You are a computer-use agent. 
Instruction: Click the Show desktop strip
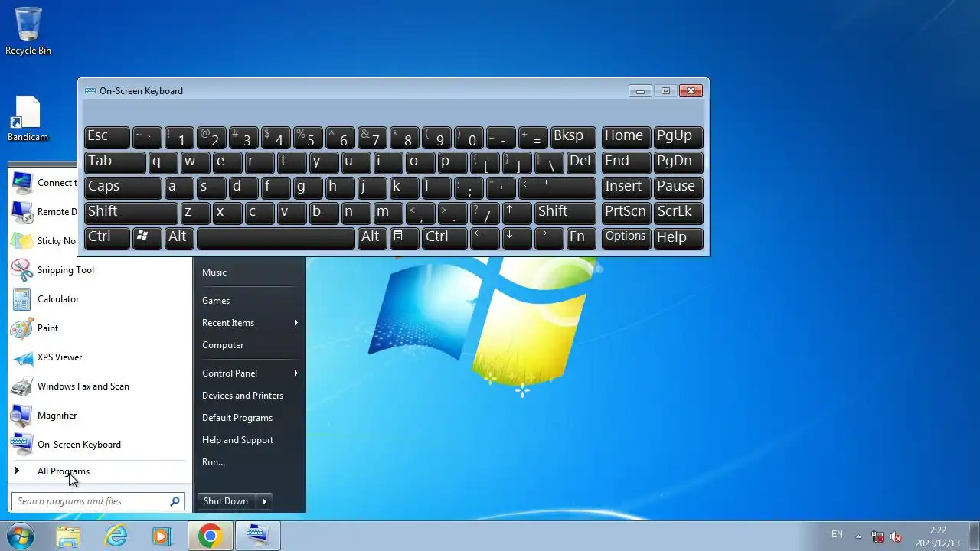[x=975, y=536]
